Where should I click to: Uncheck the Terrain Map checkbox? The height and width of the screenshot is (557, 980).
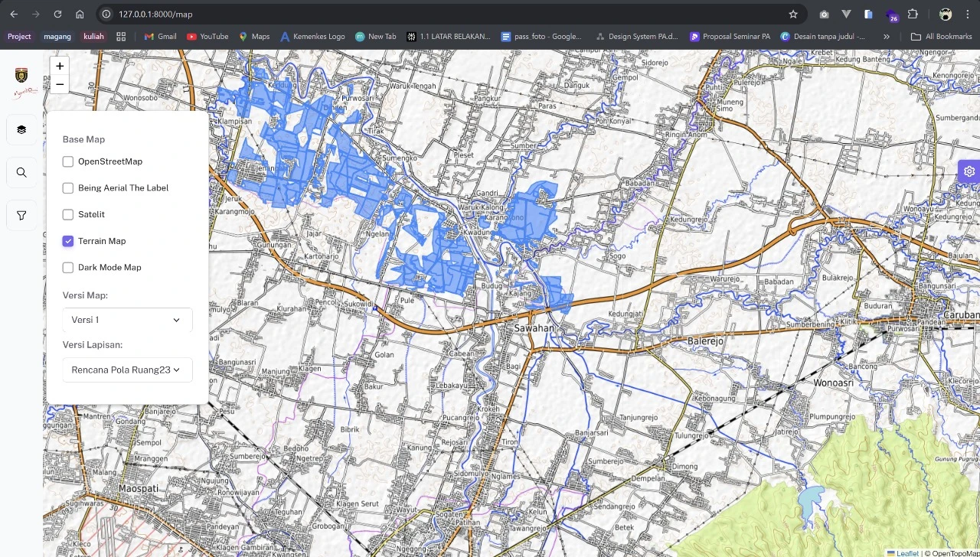pos(68,241)
